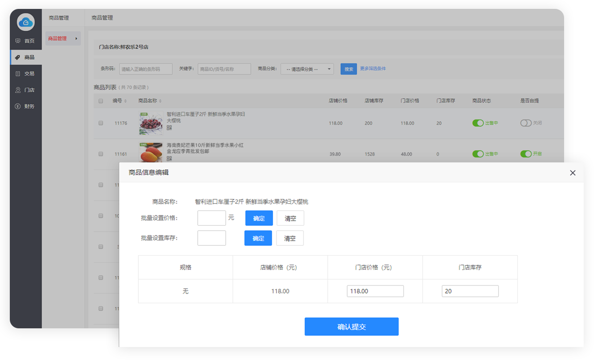Screen dimensions: 598x364
Task: Click the 交易 list icon
Action: [x=18, y=74]
